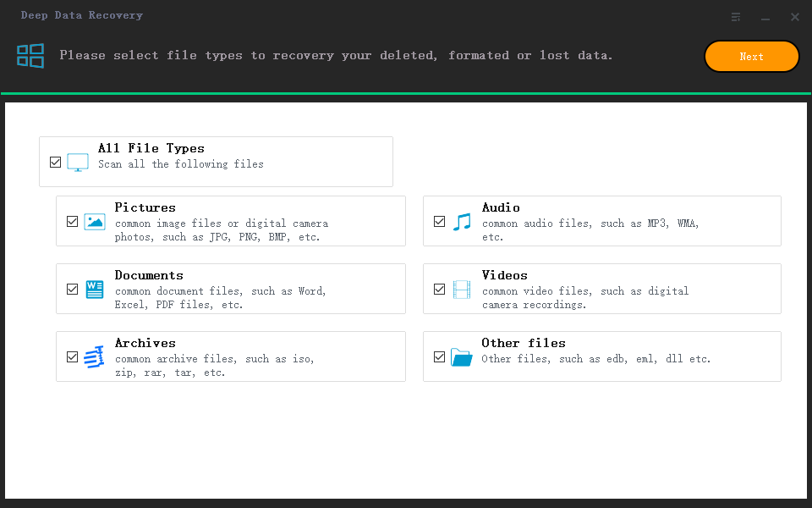Close the Deep Data Recovery window
Image resolution: width=812 pixels, height=508 pixels.
point(795,17)
